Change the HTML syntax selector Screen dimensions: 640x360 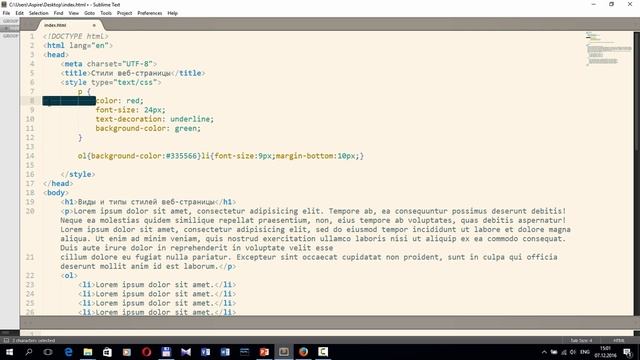click(x=619, y=340)
